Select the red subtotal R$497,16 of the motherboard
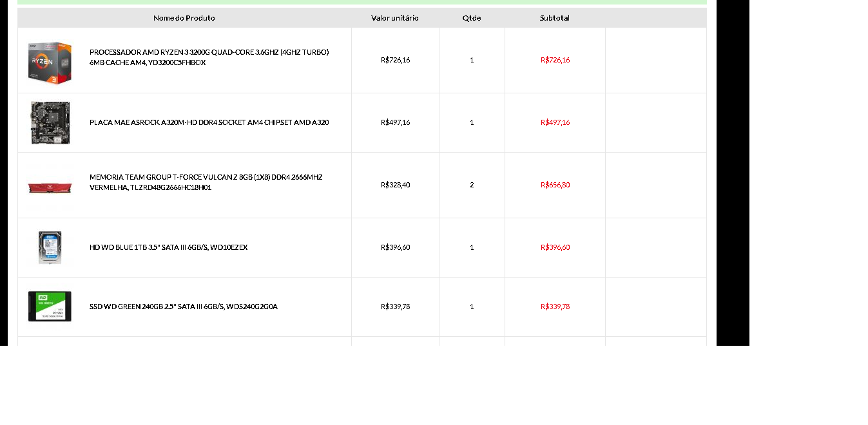 (x=555, y=122)
